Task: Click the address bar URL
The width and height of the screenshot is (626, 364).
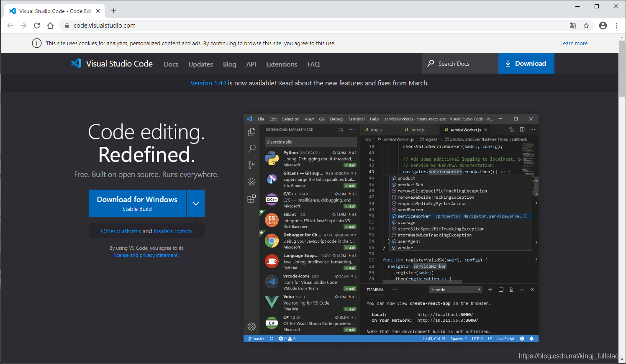Action: tap(105, 26)
